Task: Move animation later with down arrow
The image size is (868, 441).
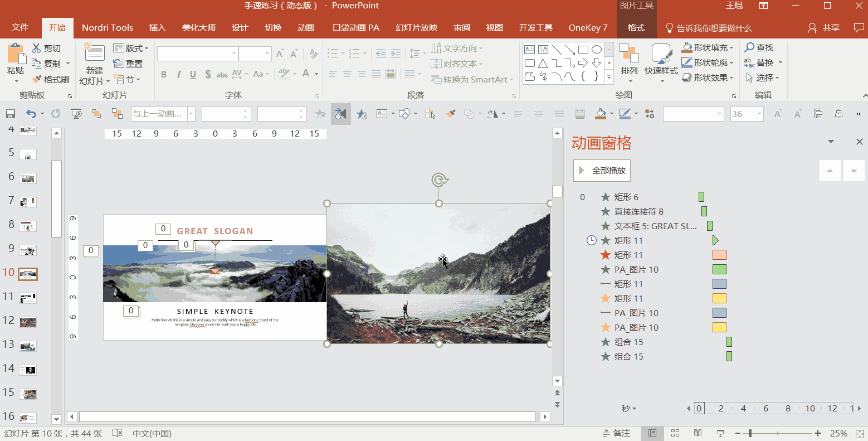Action: pos(854,171)
